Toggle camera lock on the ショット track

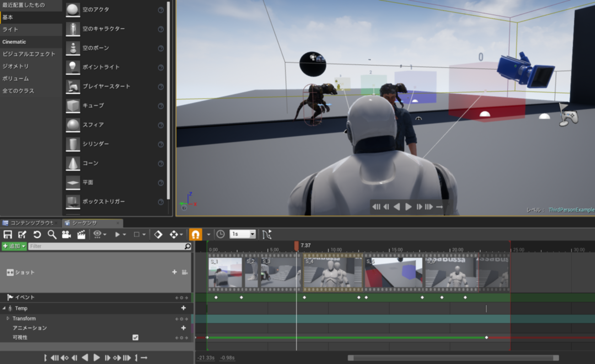click(x=184, y=272)
